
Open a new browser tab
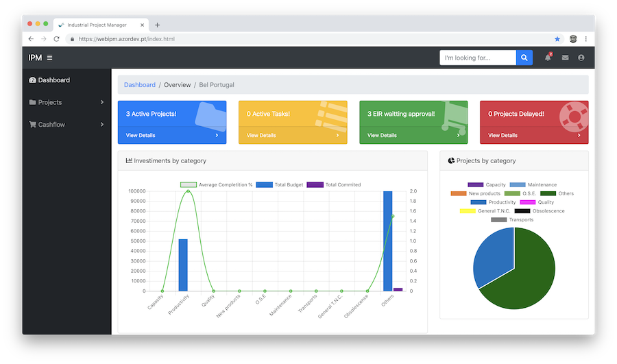[158, 25]
